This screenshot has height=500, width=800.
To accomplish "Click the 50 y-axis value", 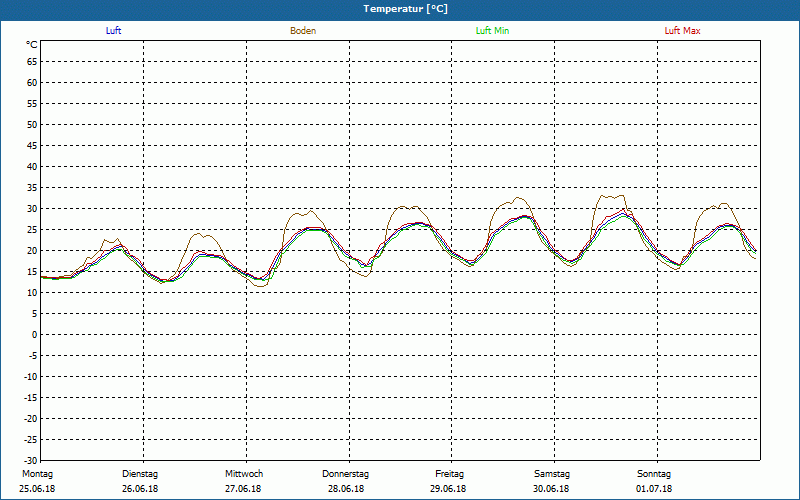I will click(32, 124).
